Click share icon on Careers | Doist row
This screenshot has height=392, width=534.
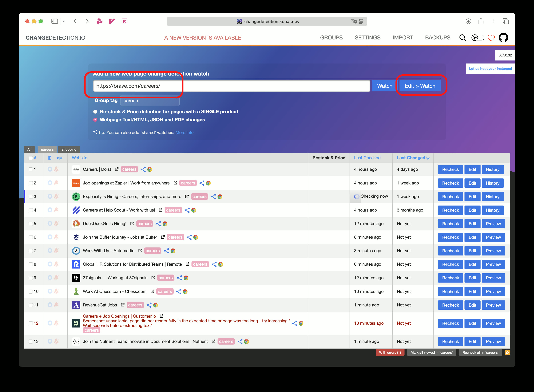click(x=143, y=169)
